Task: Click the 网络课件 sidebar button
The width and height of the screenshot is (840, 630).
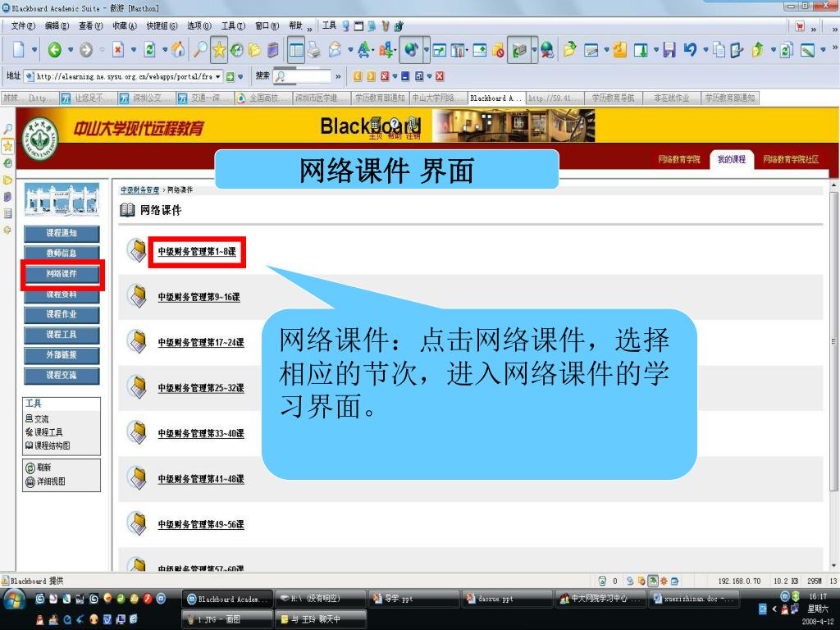Action: click(x=62, y=273)
